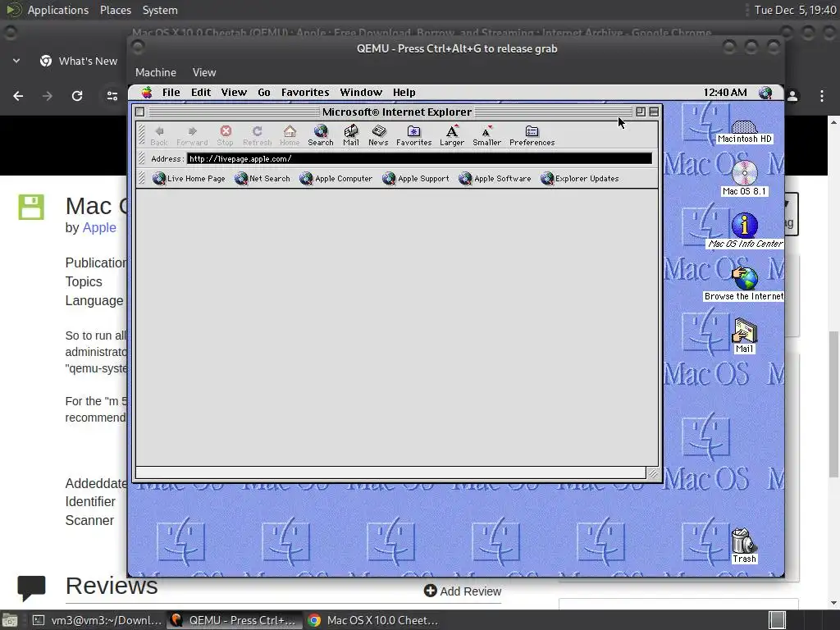
Task: Open the Apple Computer favorite link
Action: [336, 178]
